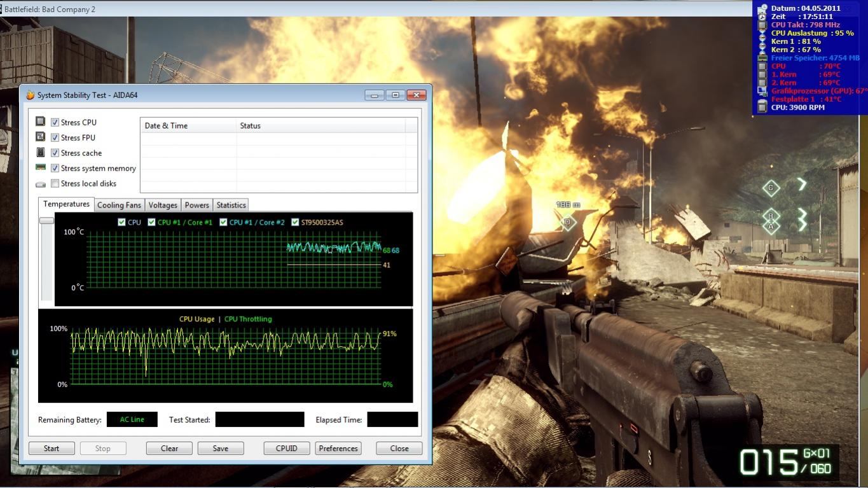Click the cache chip icon beside Stress cache
The height and width of the screenshot is (488, 868).
point(41,152)
